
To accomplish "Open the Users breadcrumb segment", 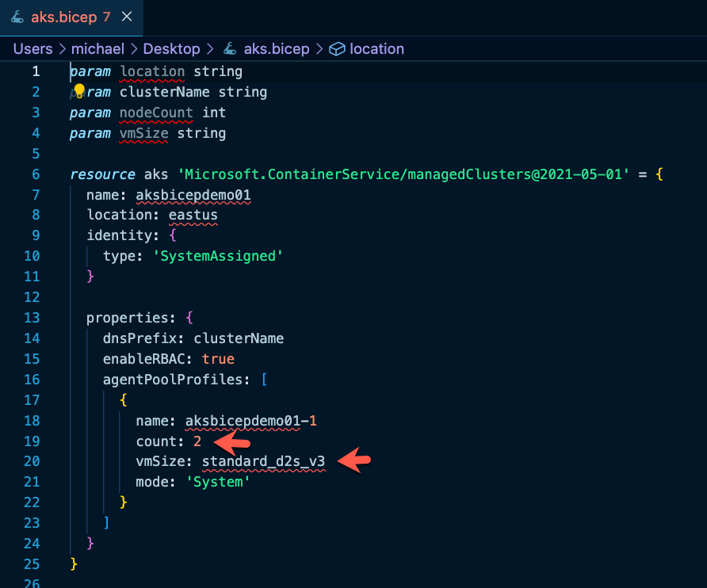I will [x=33, y=48].
